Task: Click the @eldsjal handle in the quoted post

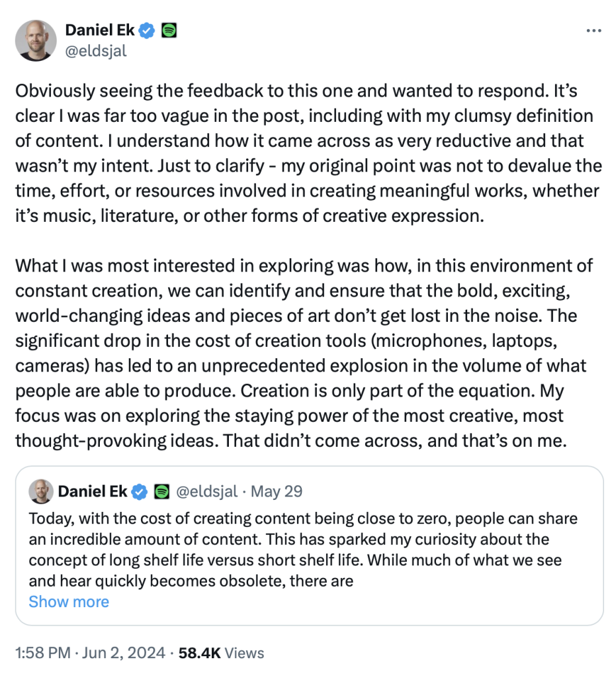Action: (x=206, y=491)
